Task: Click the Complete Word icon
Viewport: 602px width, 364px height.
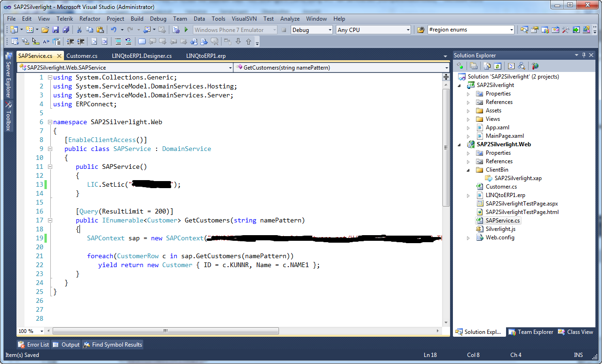Action: tap(46, 41)
